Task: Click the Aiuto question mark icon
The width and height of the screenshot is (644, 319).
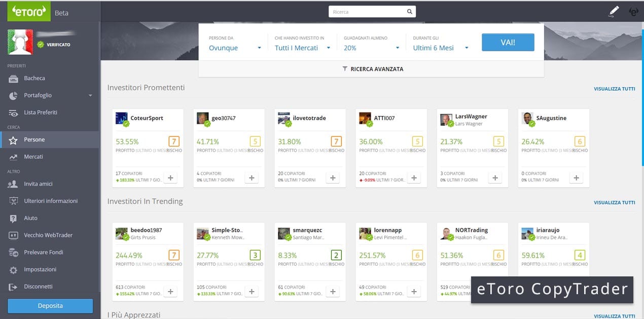Action: click(14, 218)
